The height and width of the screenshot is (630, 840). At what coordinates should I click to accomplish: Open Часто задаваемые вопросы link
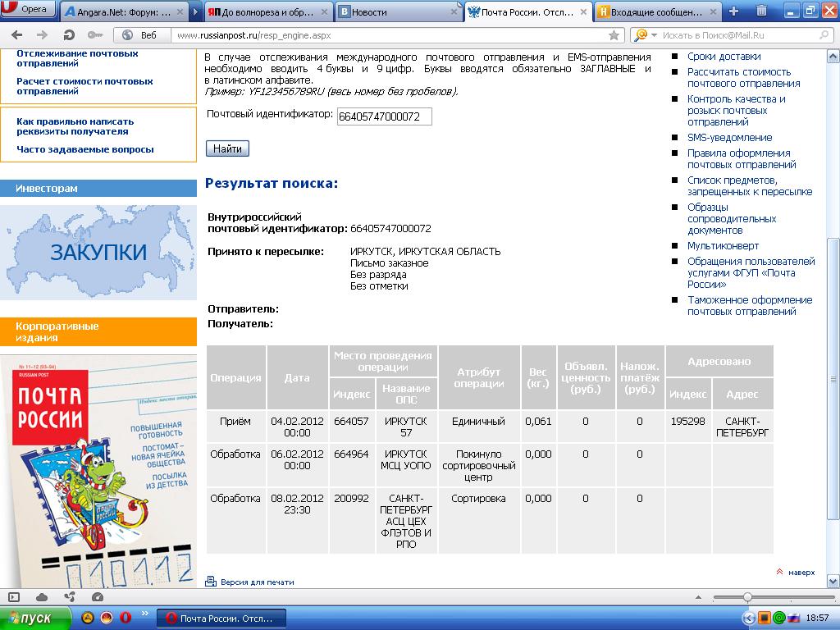85,149
